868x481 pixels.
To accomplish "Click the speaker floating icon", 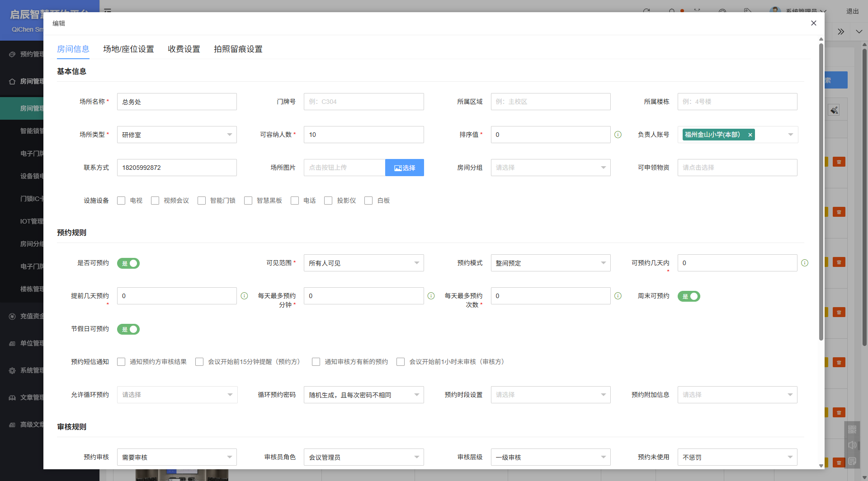I will click(x=852, y=445).
